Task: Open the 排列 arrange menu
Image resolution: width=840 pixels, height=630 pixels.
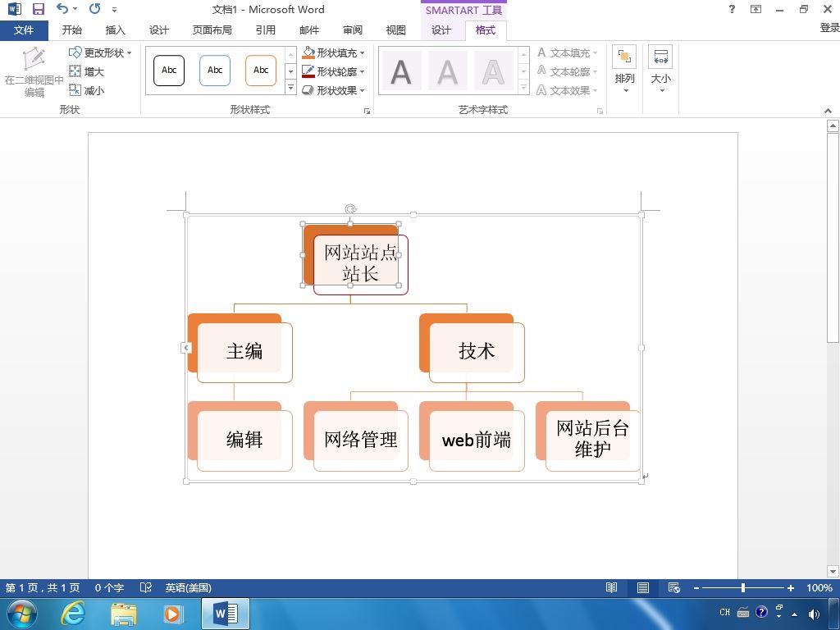Action: coord(624,70)
